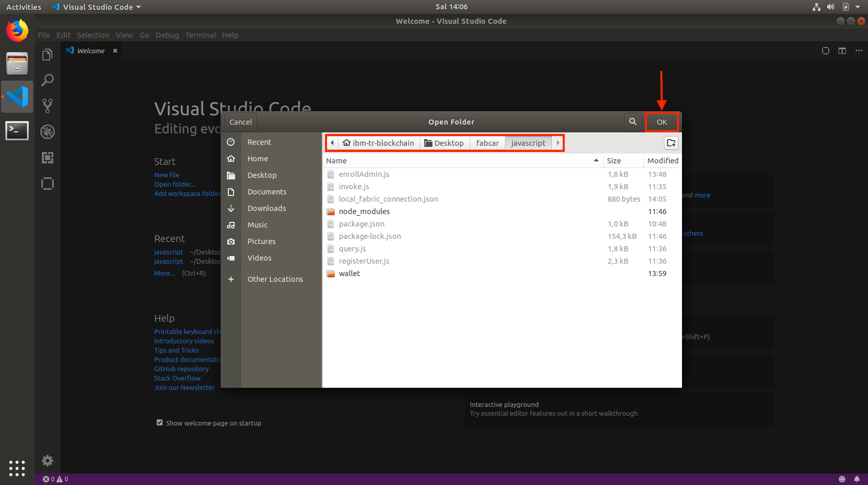This screenshot has width=868, height=485.
Task: Open the View menu
Action: click(x=124, y=35)
